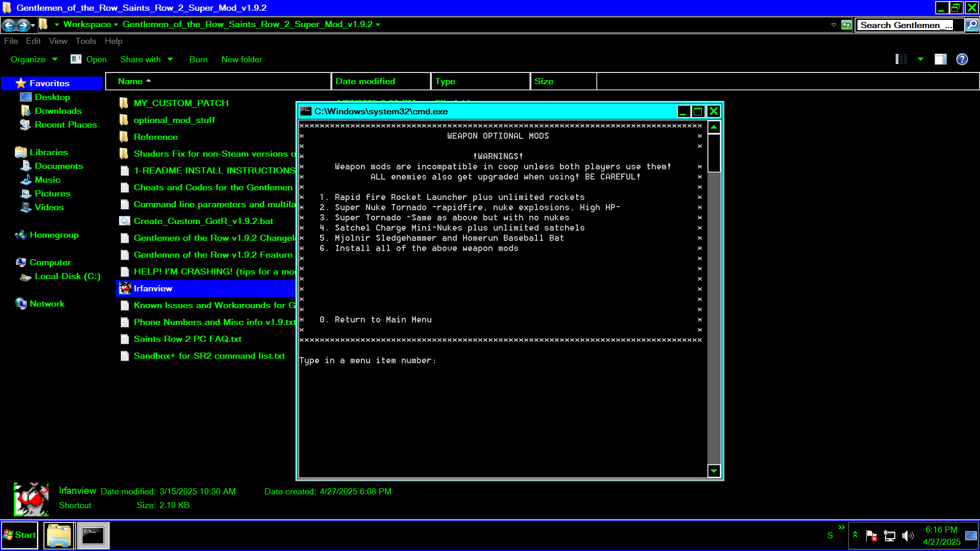Select Computer in the navigation pane
Viewport: 980px width, 551px height.
[50, 263]
